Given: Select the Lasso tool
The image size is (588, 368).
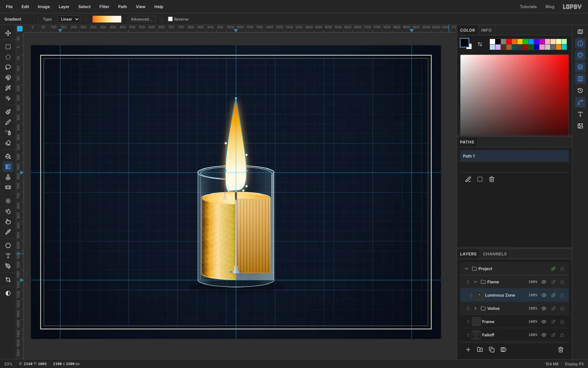Looking at the screenshot, I should click(8, 67).
